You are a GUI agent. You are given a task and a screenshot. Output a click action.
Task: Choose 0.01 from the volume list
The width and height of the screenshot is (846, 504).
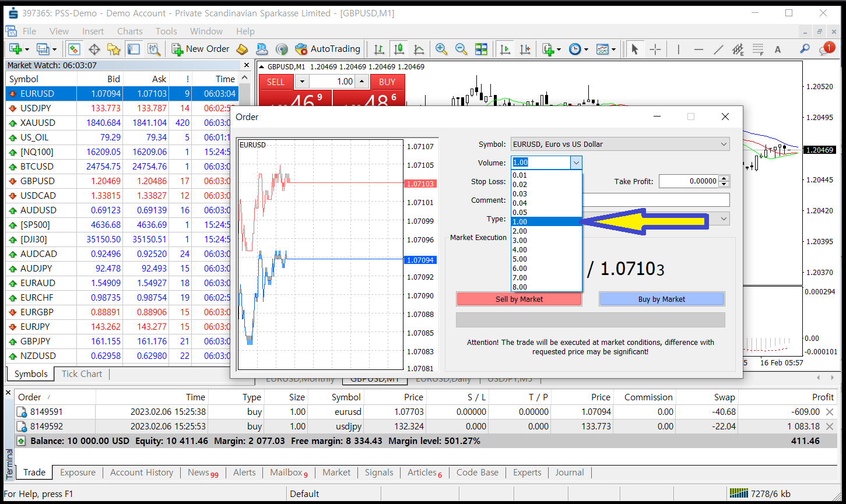pyautogui.click(x=546, y=175)
